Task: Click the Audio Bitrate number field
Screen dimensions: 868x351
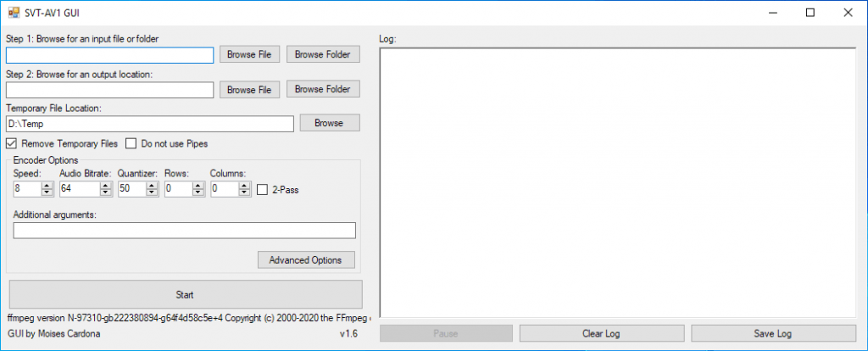Action: (x=80, y=189)
